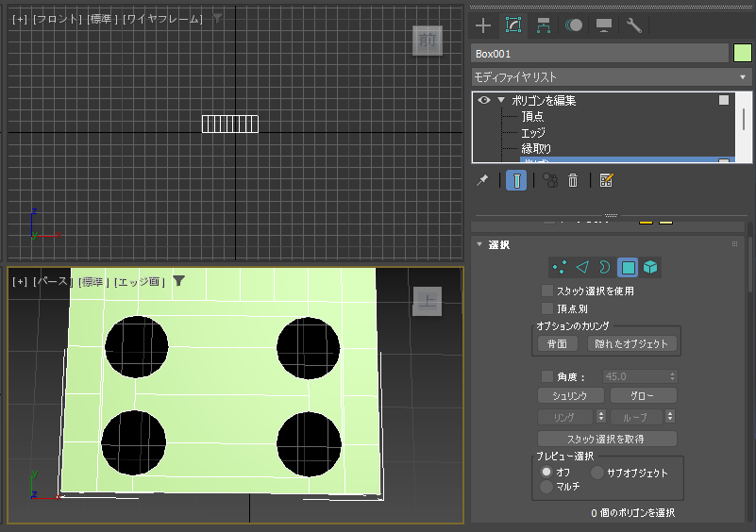Click the 背面 culling button
Viewport: 756px width, 532px height.
click(557, 343)
